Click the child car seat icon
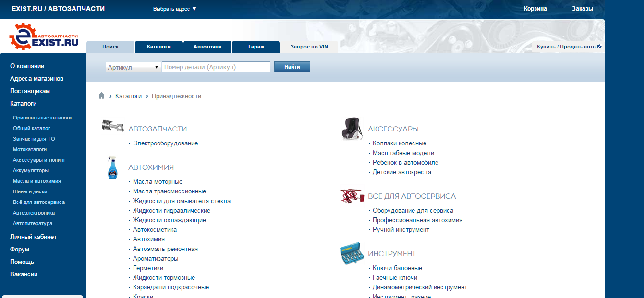Viewport: 644px width, 298px height. pyautogui.click(x=352, y=129)
